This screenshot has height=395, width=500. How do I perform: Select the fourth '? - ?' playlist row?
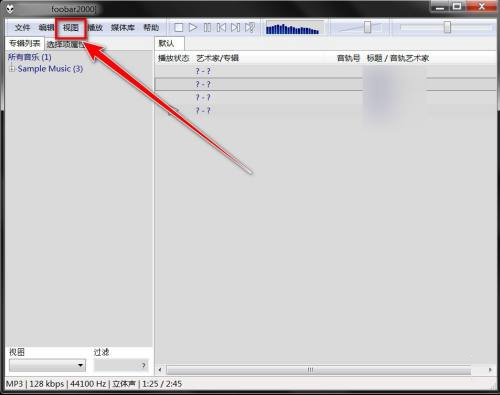coord(326,110)
